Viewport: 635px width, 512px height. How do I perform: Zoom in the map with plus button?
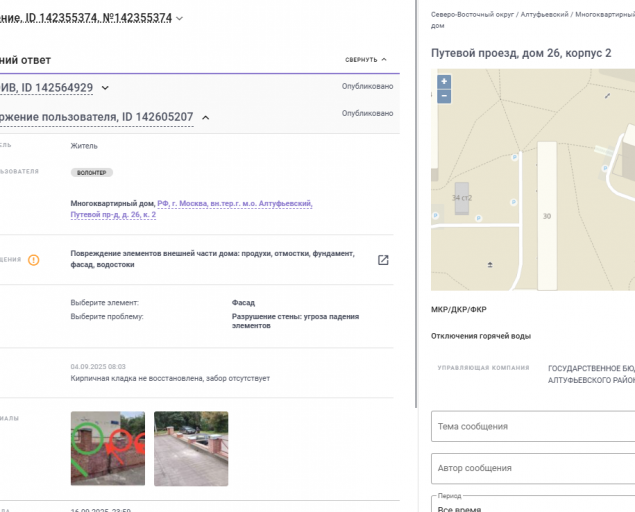click(444, 81)
